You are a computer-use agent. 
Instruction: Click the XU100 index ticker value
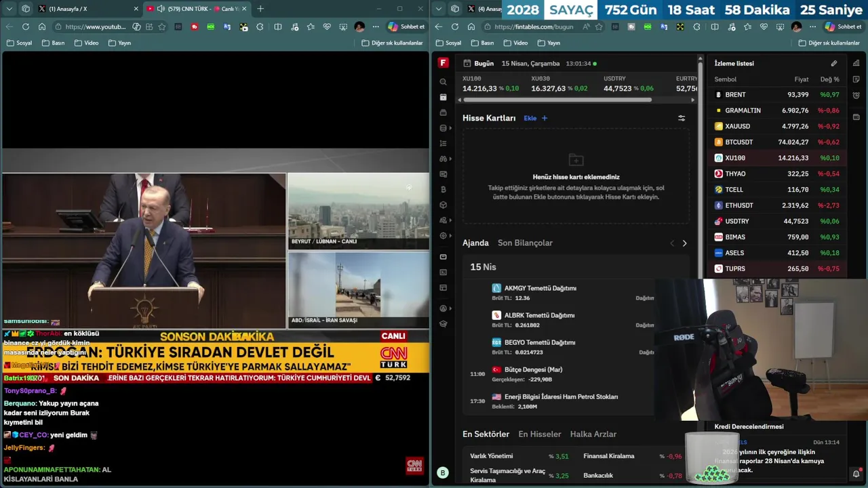point(479,88)
